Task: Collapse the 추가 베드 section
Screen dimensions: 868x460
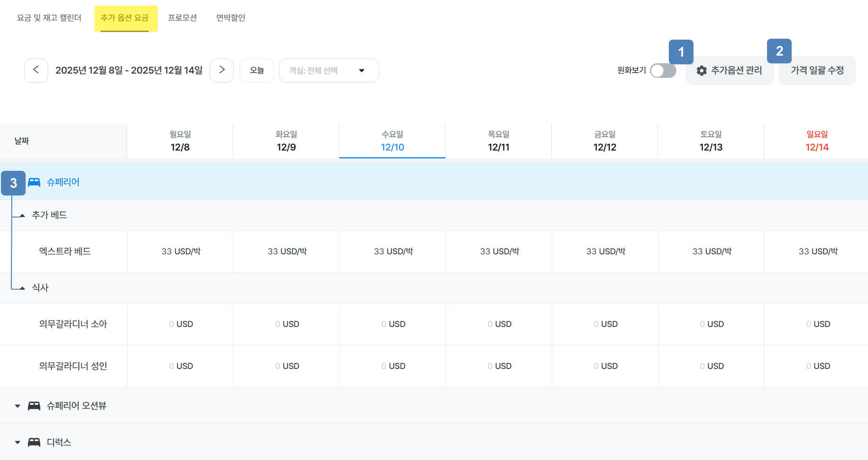Action: click(22, 216)
